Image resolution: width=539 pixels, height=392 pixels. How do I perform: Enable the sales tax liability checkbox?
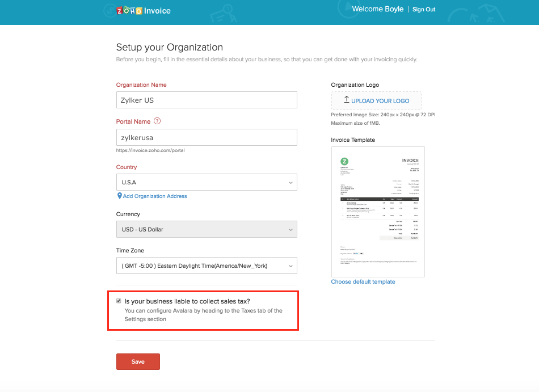tap(119, 301)
